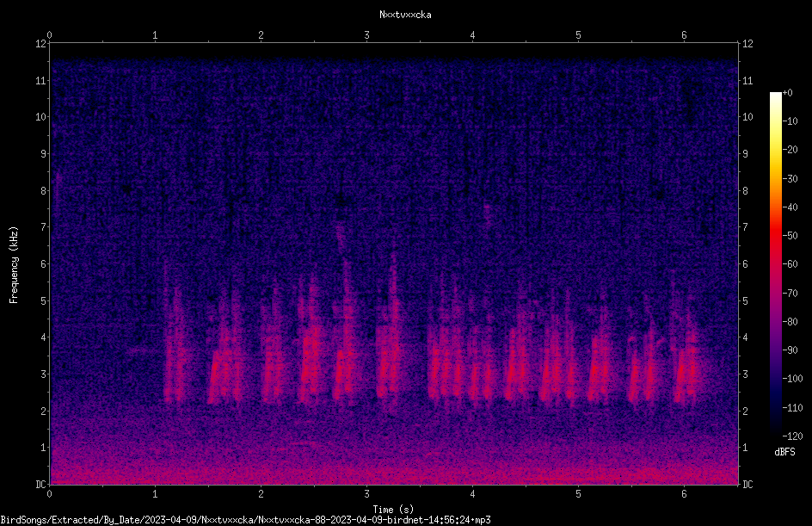Click the -50 label on the color scale
The width and height of the screenshot is (812, 526).
[790, 235]
